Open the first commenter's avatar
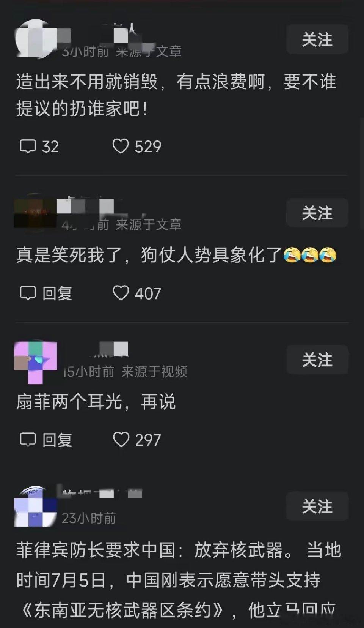 coord(36,39)
